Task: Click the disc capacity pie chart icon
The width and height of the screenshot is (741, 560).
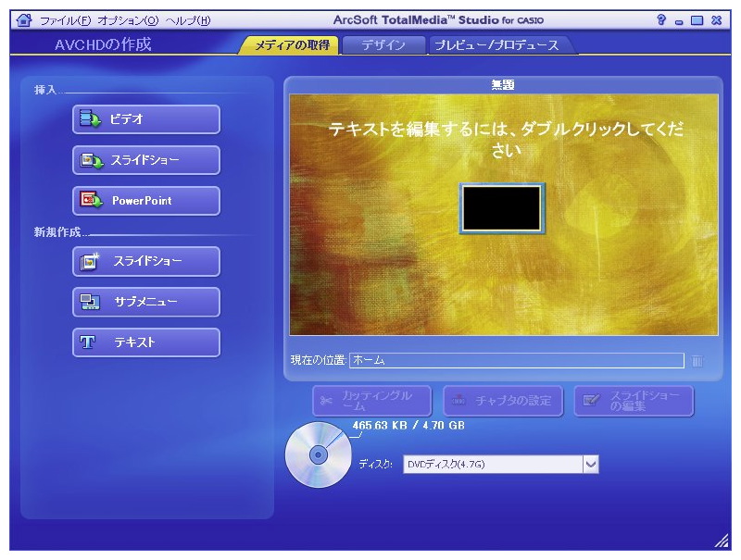Action: (318, 454)
